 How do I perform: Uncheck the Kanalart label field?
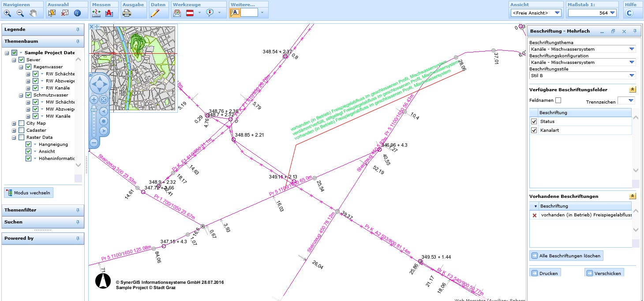tap(534, 130)
